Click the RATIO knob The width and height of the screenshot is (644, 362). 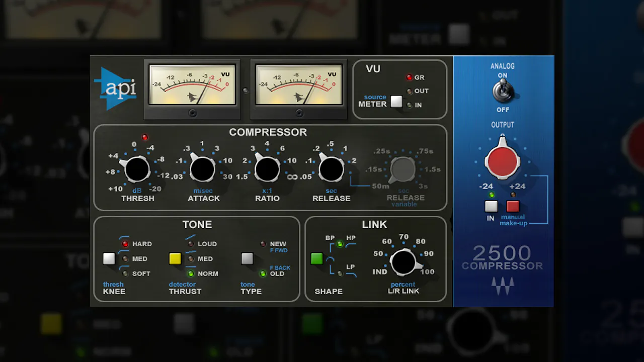[266, 170]
